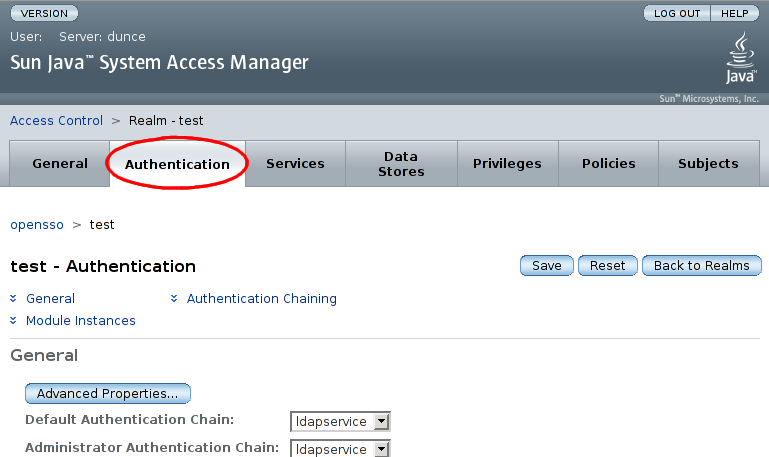Image resolution: width=769 pixels, height=457 pixels.
Task: Go to the Data Stores tab
Action: coord(401,163)
